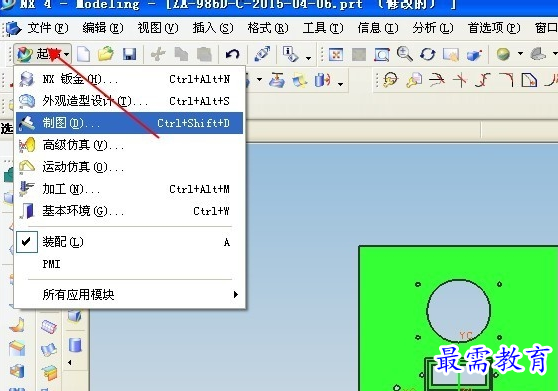
Task: Click the Save floppy disk icon
Action: coord(130,54)
